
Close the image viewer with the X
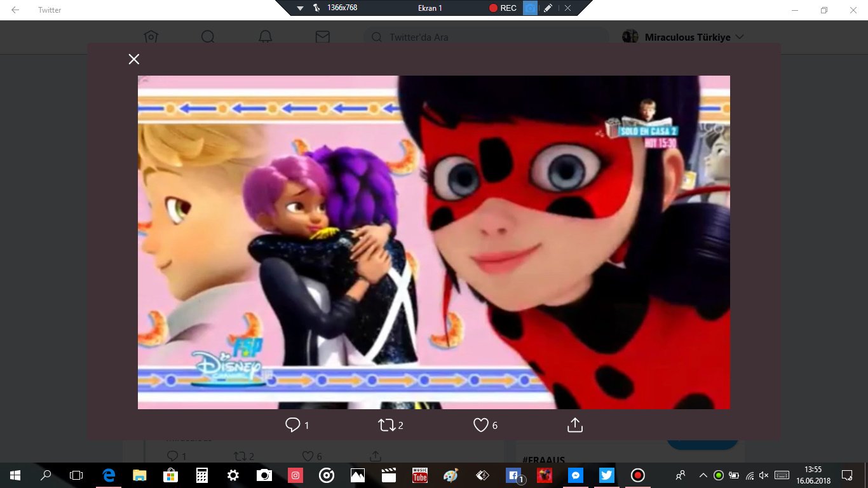pyautogui.click(x=133, y=59)
